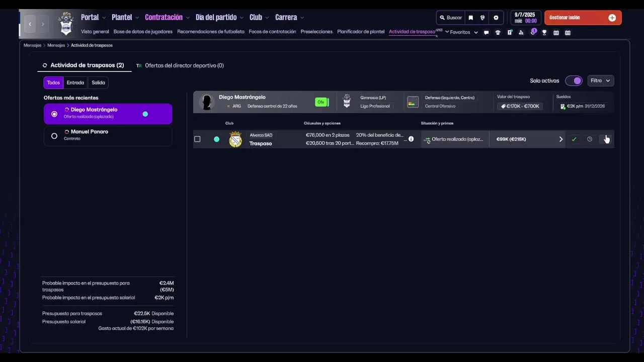Click the clock delay icon in offer row
This screenshot has height=362, width=644.
tap(590, 139)
